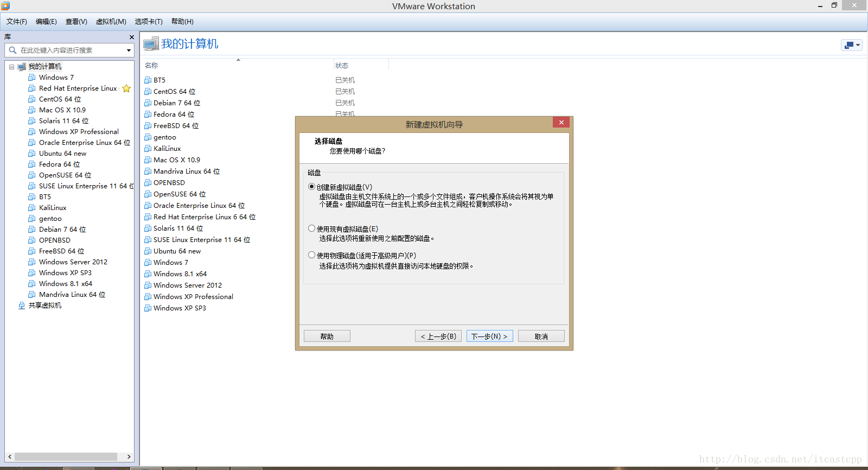Click 下一步(N) button in wizard
868x470 pixels.
(490, 336)
